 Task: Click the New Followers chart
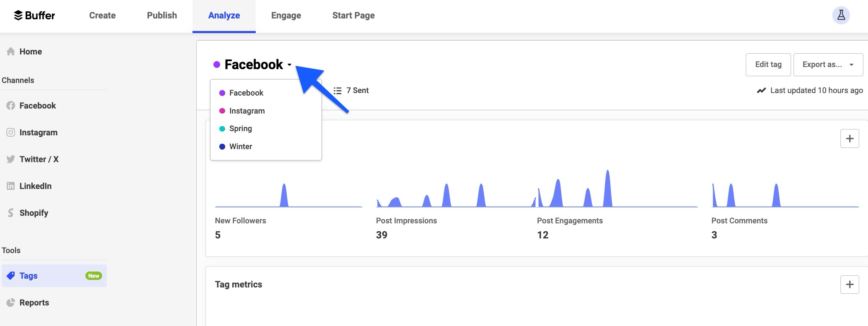click(288, 195)
